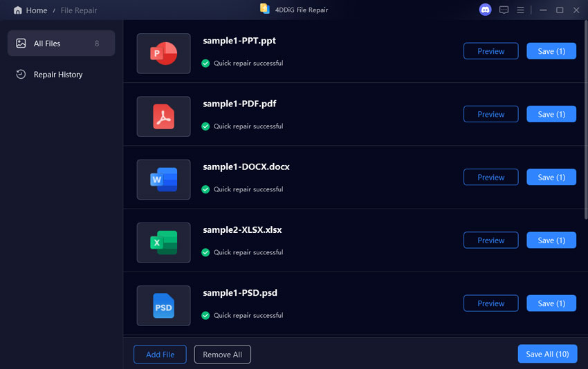Image resolution: width=588 pixels, height=369 pixels.
Task: Save the repaired sample1-PPT.ppt file
Action: 551,51
